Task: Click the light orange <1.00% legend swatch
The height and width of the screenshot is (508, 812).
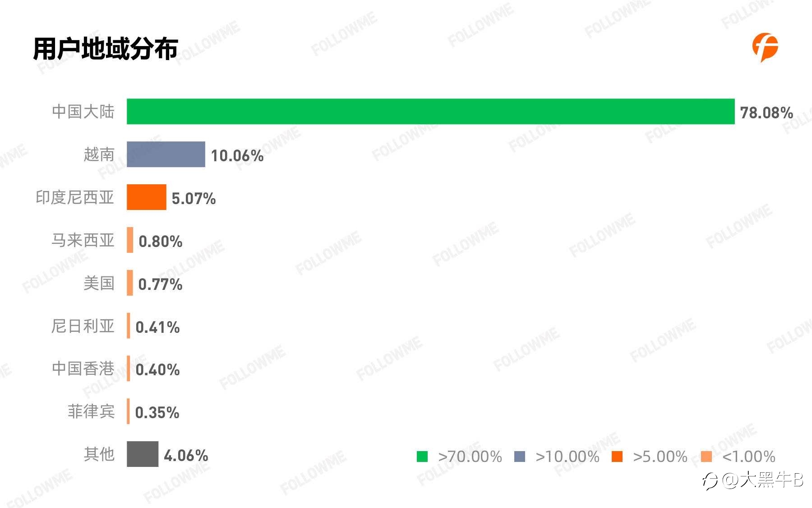Action: [706, 457]
